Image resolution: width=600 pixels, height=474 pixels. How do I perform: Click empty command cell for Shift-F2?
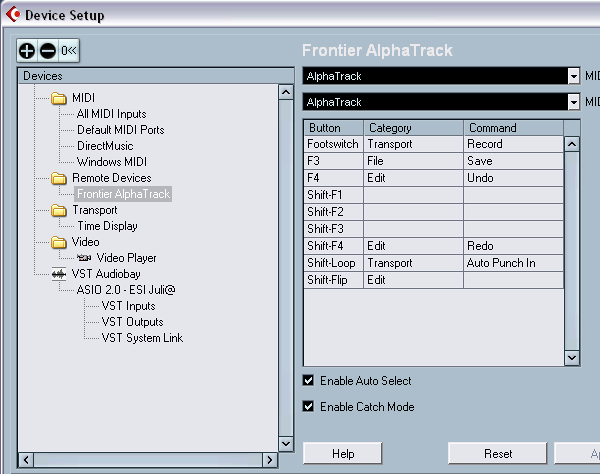513,212
